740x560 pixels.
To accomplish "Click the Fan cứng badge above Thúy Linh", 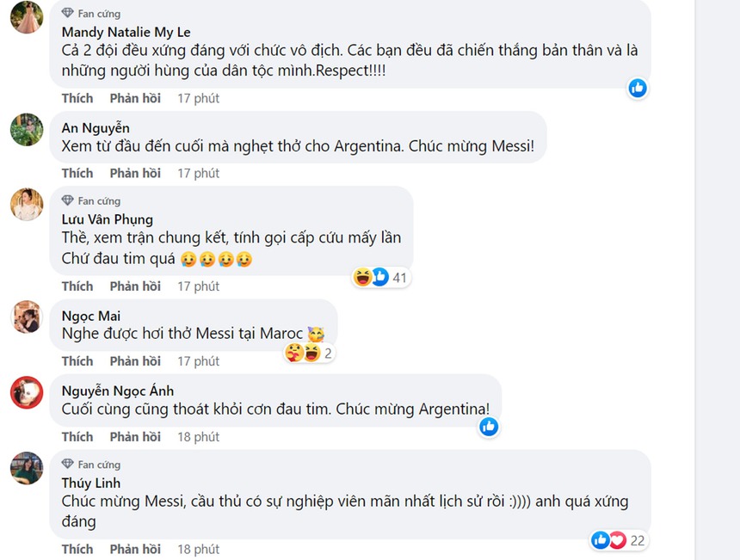I will click(x=67, y=465).
